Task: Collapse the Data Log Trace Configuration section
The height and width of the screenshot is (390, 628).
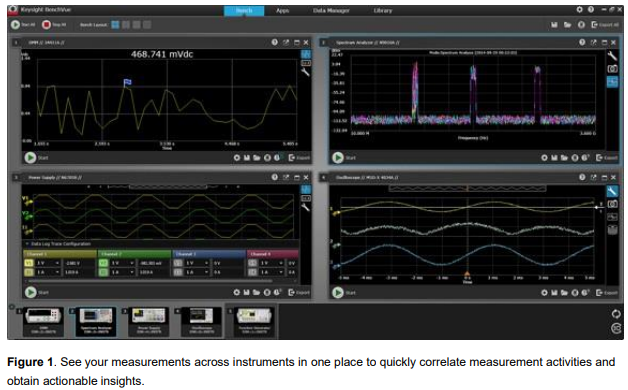Action: [28, 244]
